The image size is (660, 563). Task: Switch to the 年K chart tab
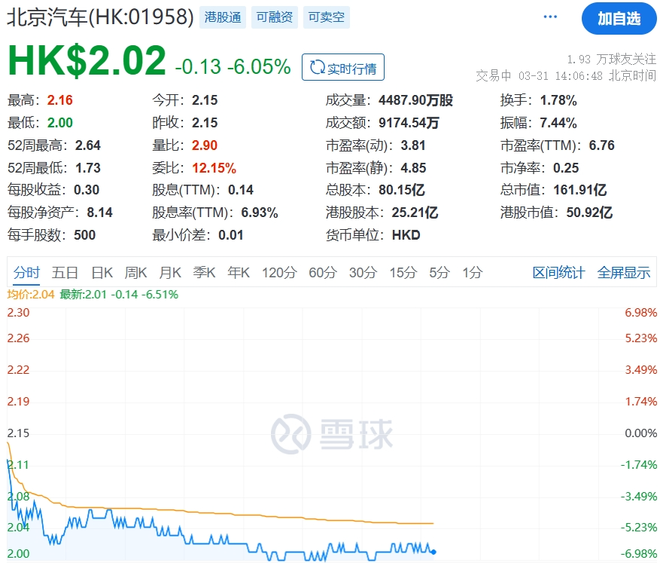(238, 272)
